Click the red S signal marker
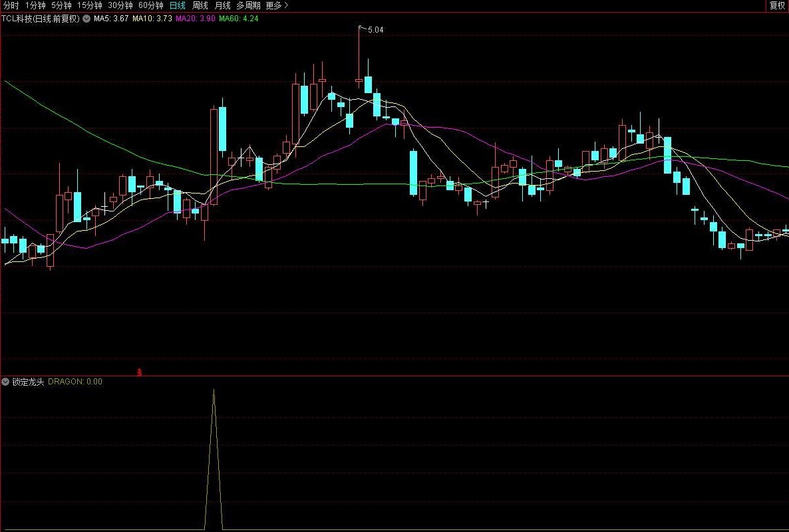 140,372
